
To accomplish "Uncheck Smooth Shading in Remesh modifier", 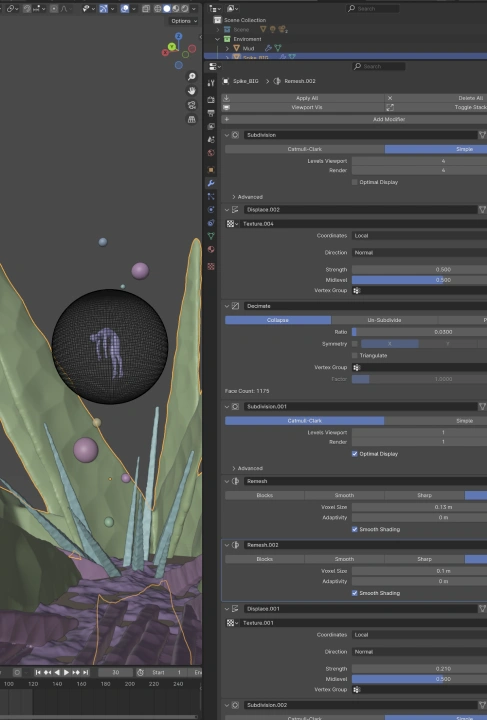I will [x=354, y=529].
